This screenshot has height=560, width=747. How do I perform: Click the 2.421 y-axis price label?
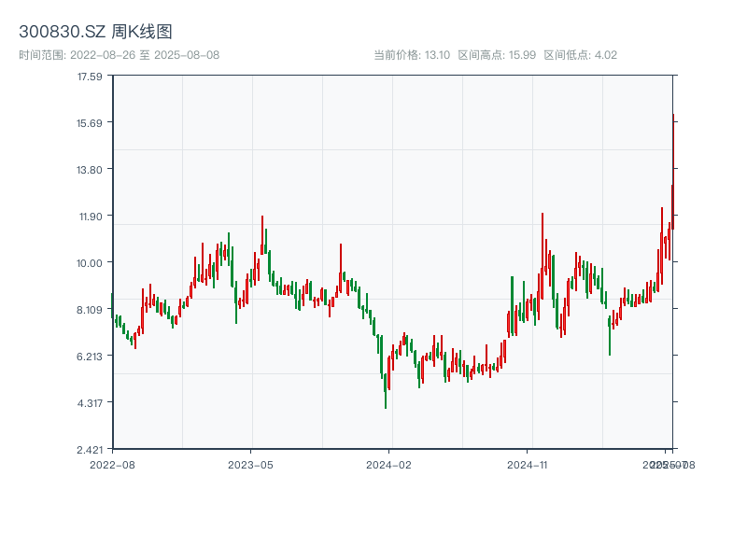click(x=90, y=449)
